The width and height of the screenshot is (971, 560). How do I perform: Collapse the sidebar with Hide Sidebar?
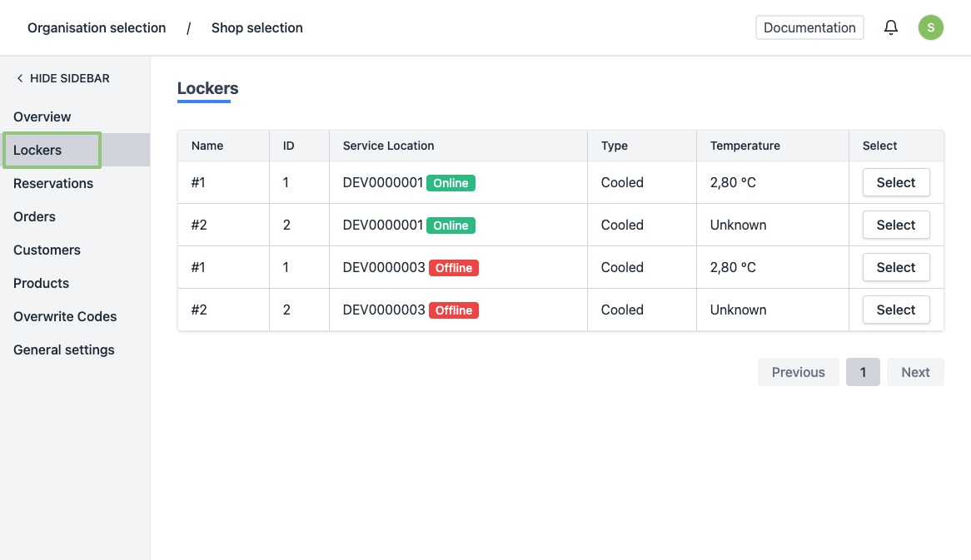(x=62, y=78)
